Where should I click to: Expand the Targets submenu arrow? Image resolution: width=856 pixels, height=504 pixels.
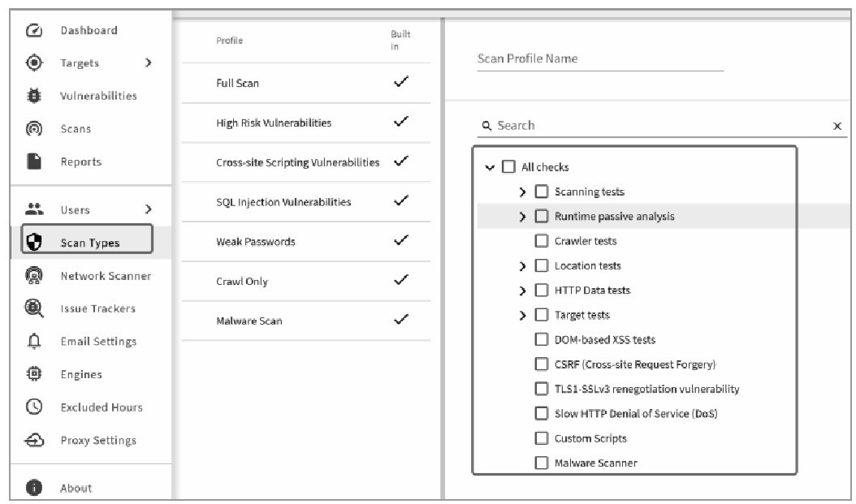pos(148,62)
